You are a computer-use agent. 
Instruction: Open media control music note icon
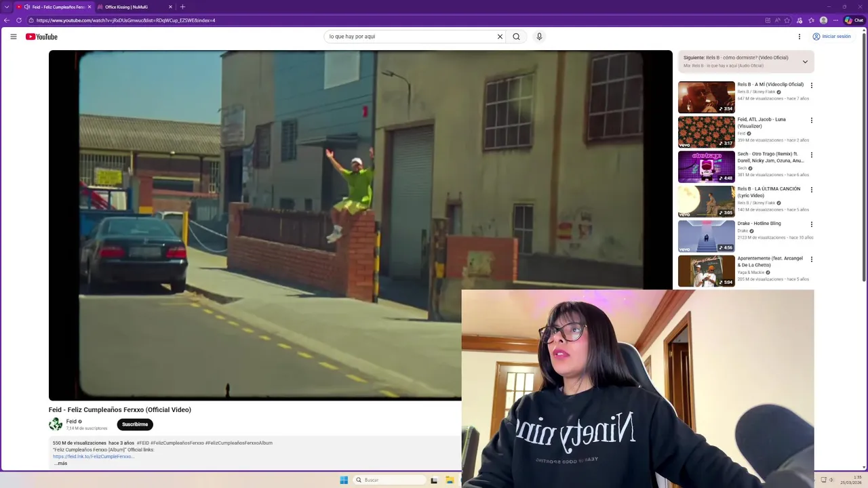click(x=800, y=20)
